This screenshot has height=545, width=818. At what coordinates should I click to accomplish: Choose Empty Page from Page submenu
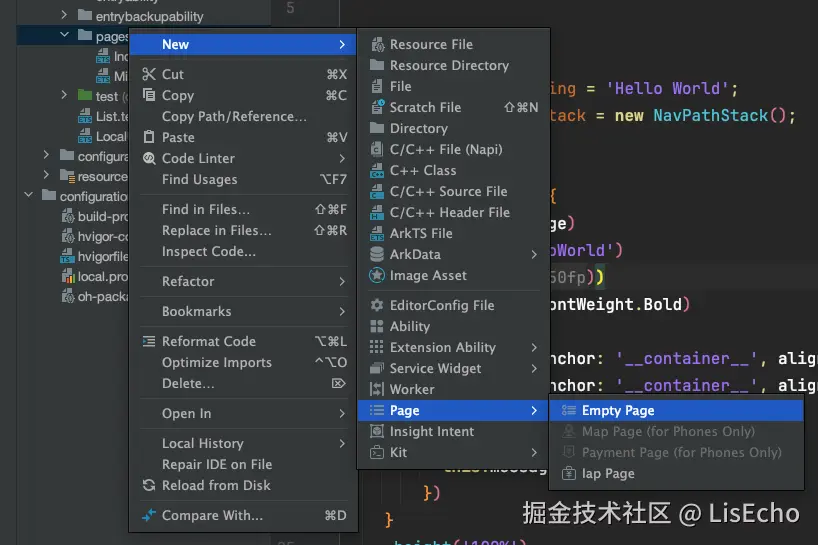tap(676, 410)
